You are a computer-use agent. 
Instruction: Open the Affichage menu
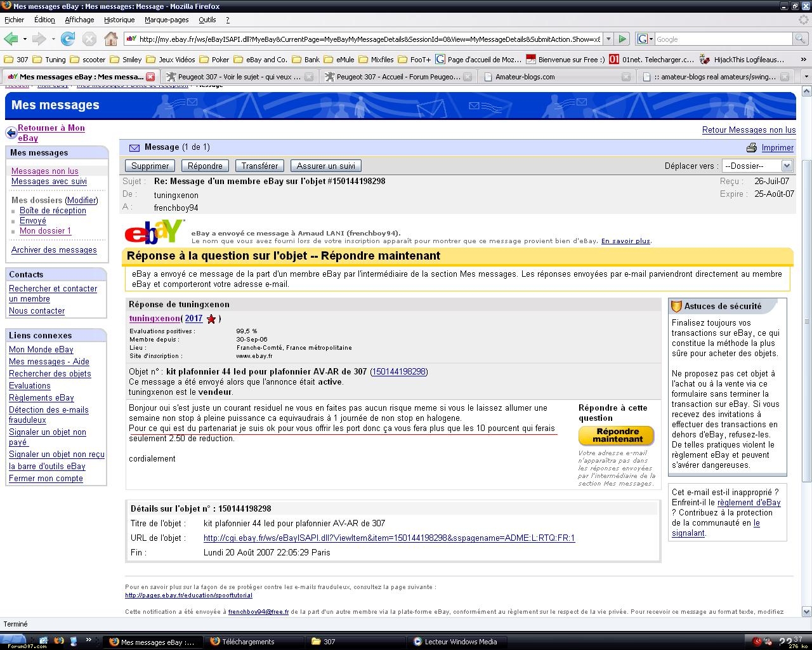tap(79, 20)
